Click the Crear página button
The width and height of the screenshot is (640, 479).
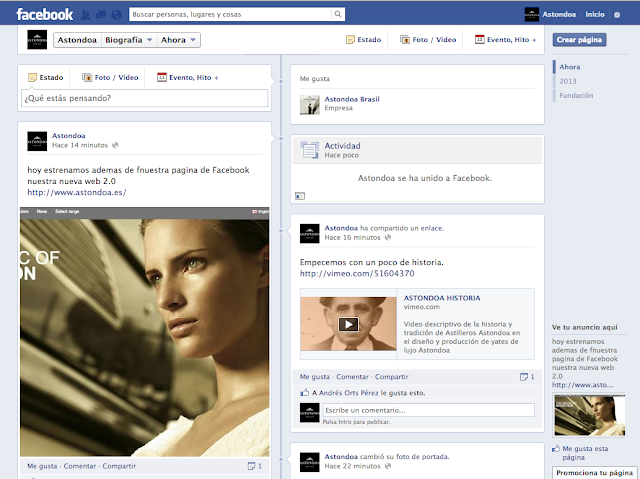(579, 40)
